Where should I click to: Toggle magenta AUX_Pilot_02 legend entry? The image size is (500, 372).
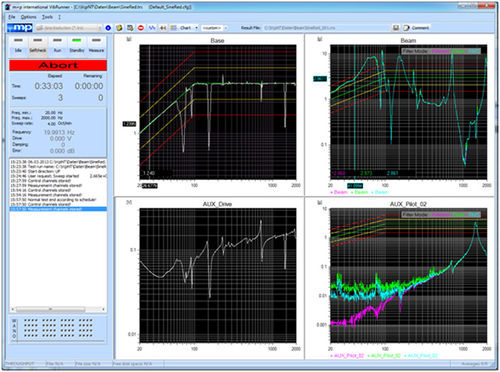pos(347,356)
